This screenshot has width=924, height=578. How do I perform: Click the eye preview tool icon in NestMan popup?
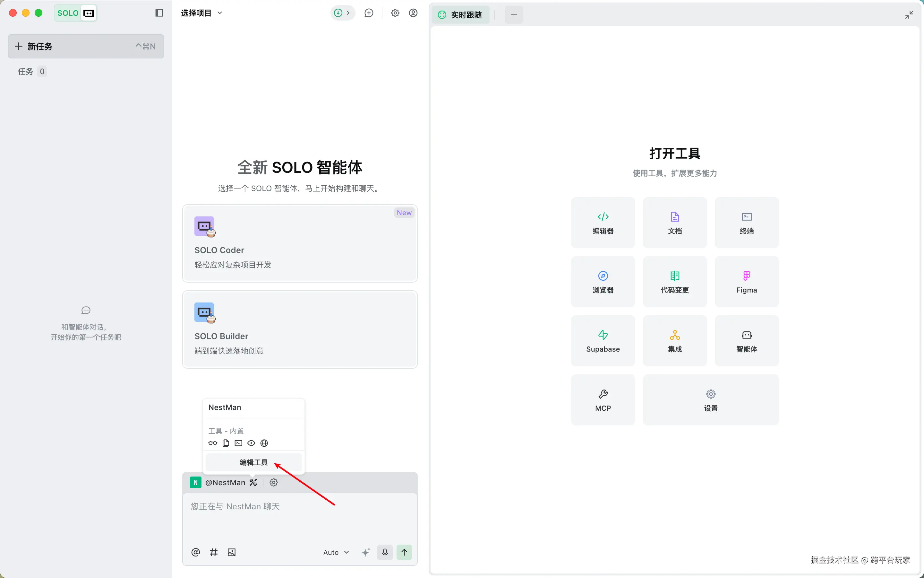pyautogui.click(x=251, y=443)
